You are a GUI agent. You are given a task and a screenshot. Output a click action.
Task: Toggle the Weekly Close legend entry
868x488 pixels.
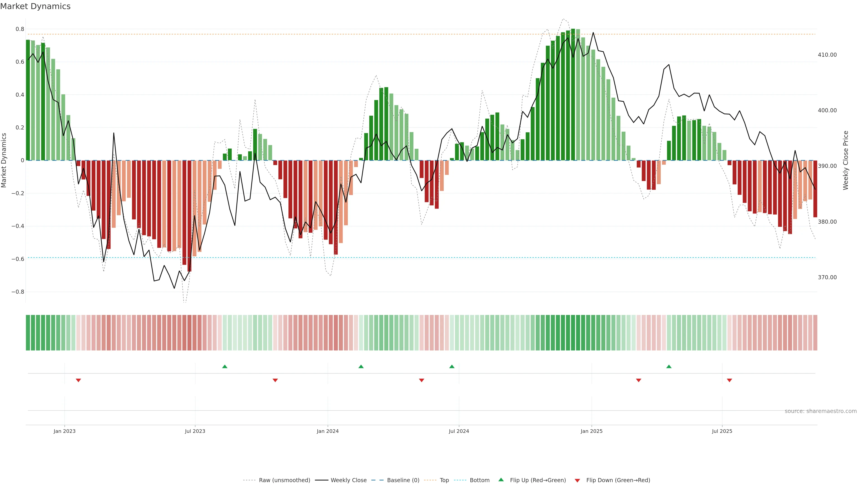tap(348, 480)
